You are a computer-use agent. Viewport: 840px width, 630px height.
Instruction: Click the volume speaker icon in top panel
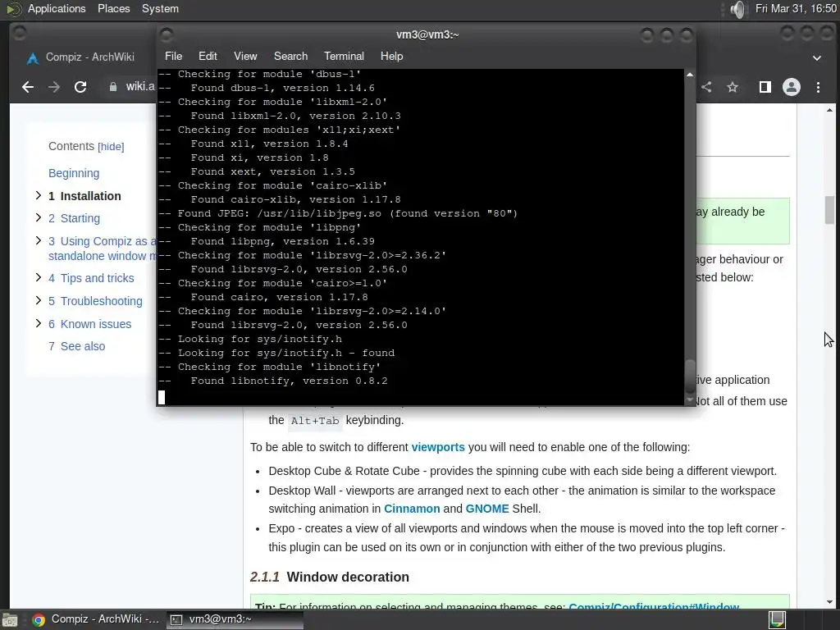pos(738,9)
